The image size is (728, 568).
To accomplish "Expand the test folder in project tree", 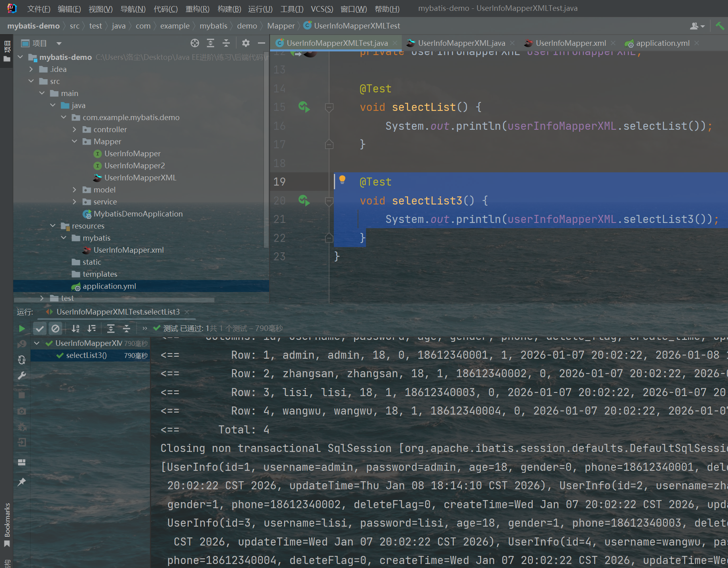I will (x=42, y=298).
